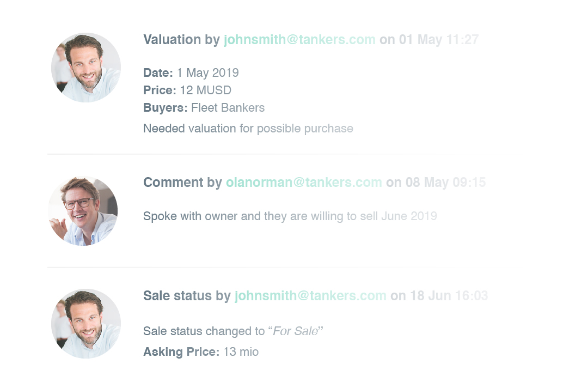Open the glasses-wearing commenter's profile photo
This screenshot has height=388, width=588.
coord(83,211)
